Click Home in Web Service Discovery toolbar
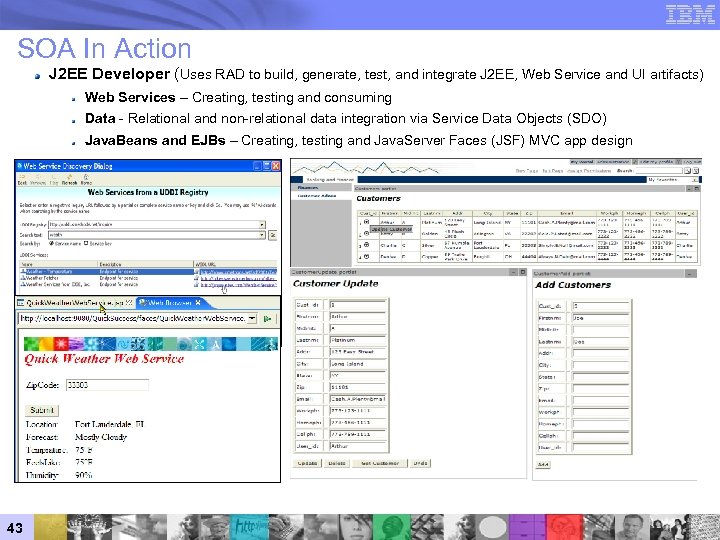The width and height of the screenshot is (720, 540). click(x=86, y=180)
